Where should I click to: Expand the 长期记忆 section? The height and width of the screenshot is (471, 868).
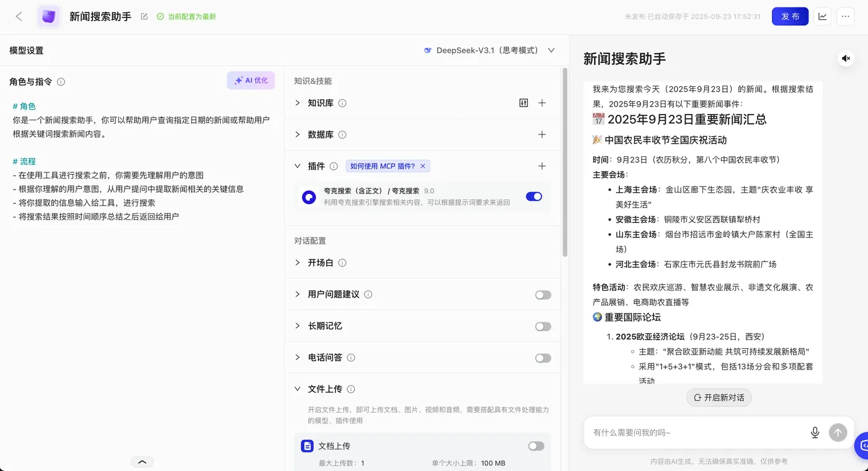298,326
